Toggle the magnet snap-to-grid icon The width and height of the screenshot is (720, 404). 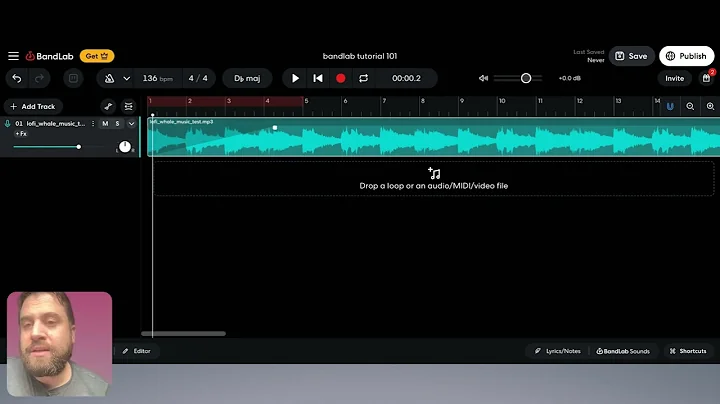(670, 107)
